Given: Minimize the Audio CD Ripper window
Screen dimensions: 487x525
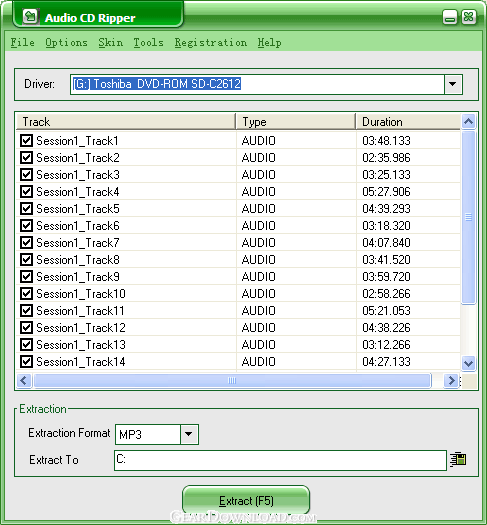Looking at the screenshot, I should coord(450,17).
